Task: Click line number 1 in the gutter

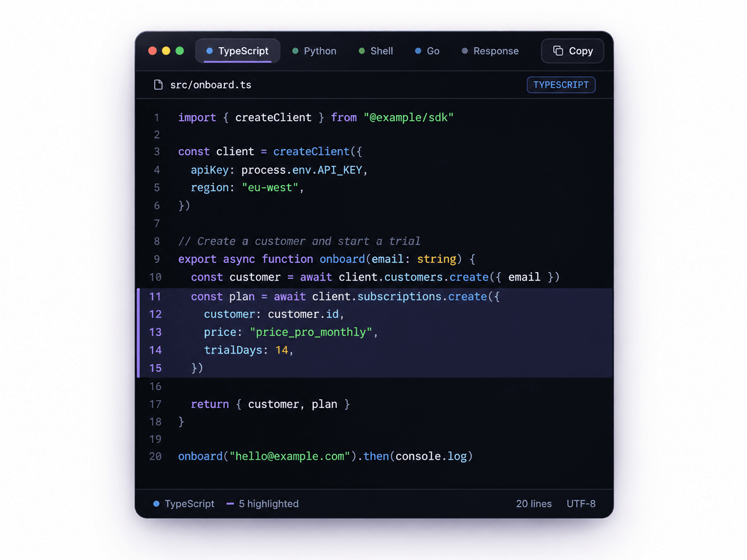Action: pyautogui.click(x=157, y=118)
